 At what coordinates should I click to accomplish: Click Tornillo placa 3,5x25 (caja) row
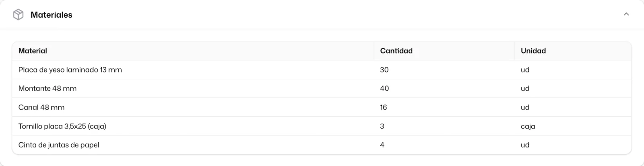click(322, 126)
